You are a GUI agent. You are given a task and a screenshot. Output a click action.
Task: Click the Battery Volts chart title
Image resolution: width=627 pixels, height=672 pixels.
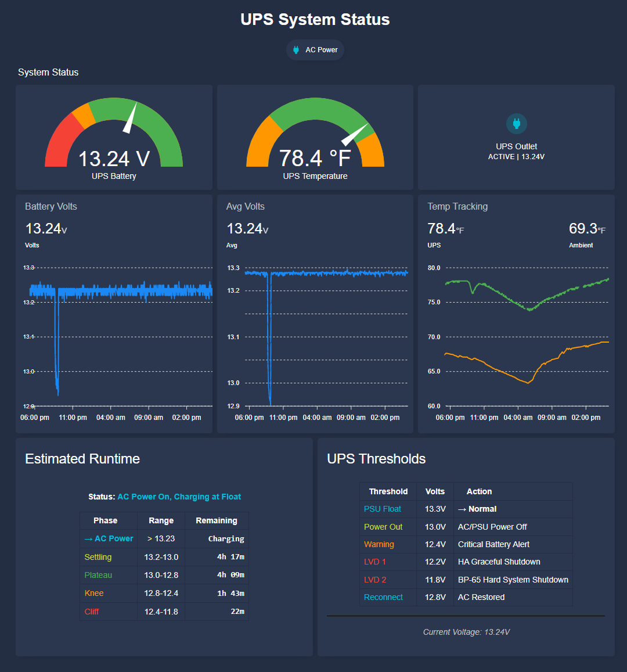click(51, 207)
